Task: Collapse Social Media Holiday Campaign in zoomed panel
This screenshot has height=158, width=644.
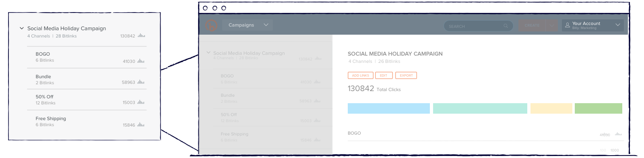Action: click(x=22, y=28)
